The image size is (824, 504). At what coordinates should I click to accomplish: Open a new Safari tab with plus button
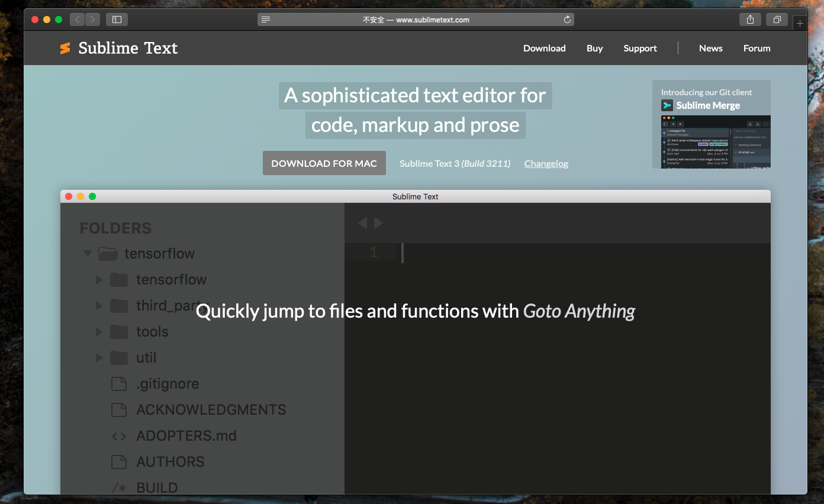[x=800, y=23]
